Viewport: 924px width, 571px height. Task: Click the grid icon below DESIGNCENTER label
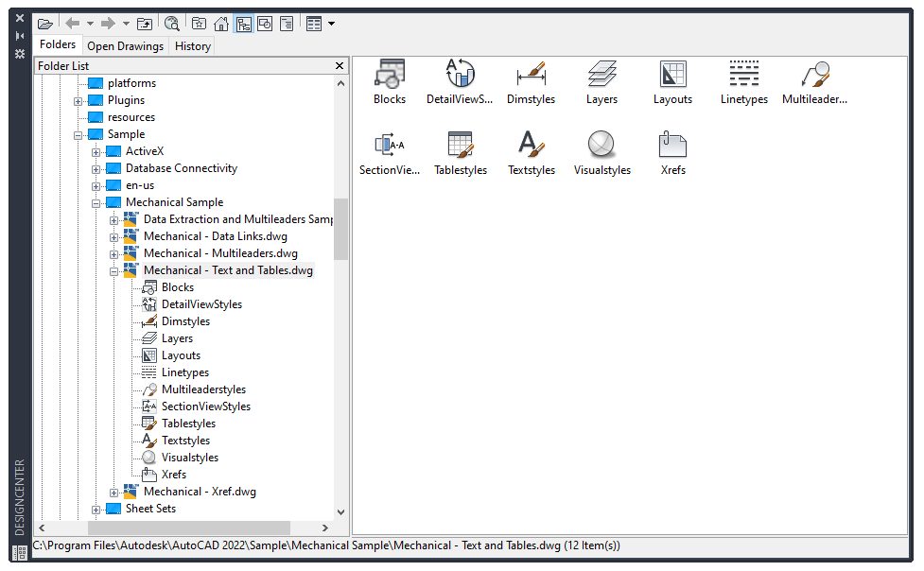20,553
